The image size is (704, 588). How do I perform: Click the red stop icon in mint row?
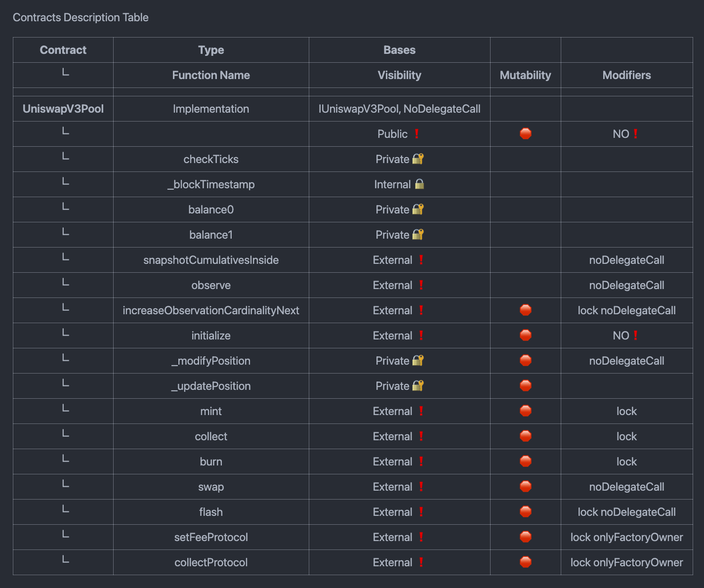click(526, 411)
